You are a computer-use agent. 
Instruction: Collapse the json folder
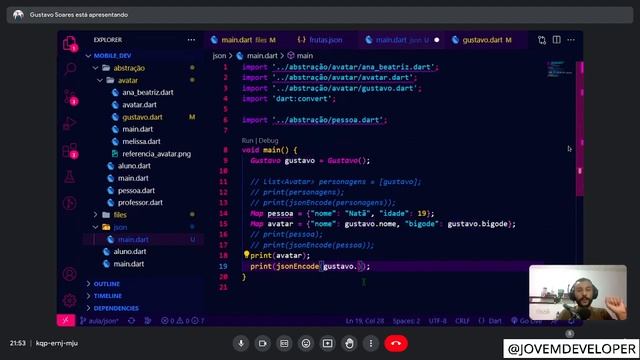point(96,227)
